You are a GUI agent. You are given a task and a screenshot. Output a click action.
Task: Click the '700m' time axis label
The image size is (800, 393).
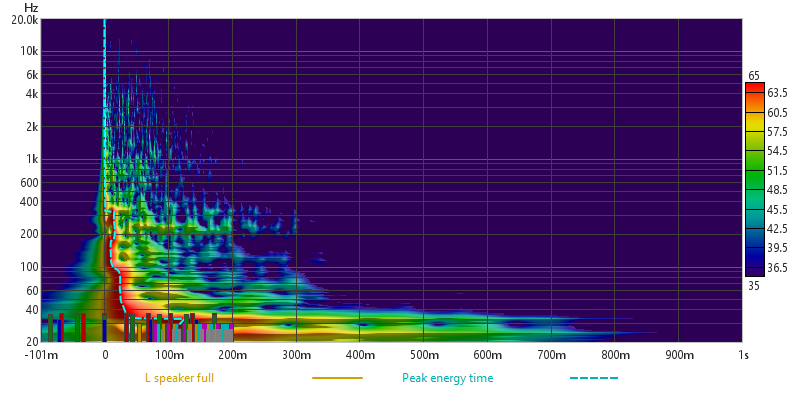click(x=551, y=355)
